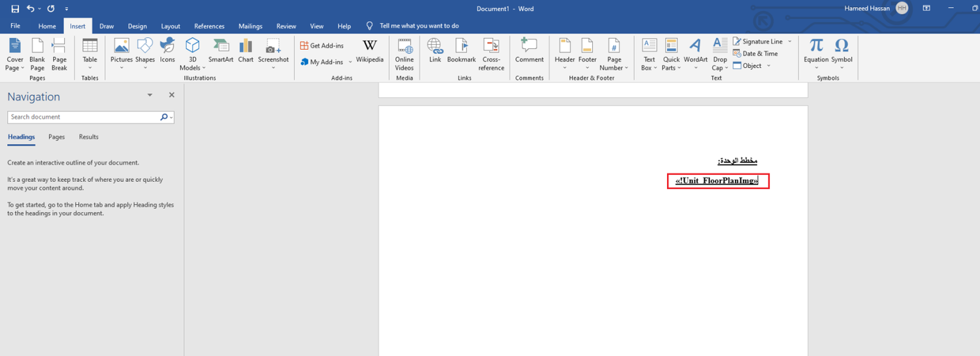Screen dimensions: 980x356
Task: Switch to the Layout ribbon tab
Action: 171,26
